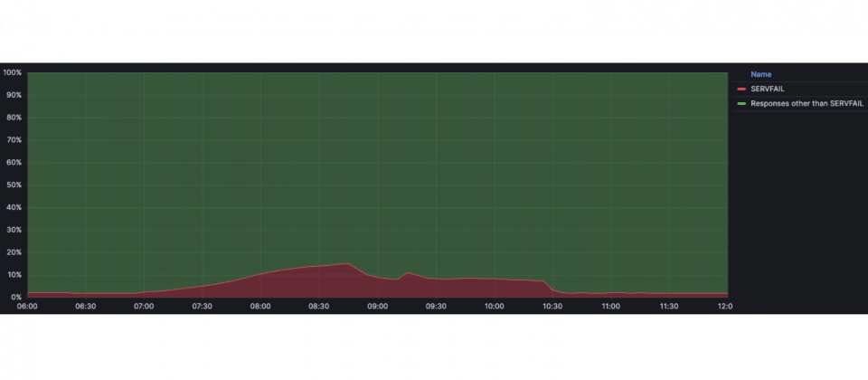Click the red SERVFAIL color swatch
This screenshot has width=868, height=380.
point(741,90)
